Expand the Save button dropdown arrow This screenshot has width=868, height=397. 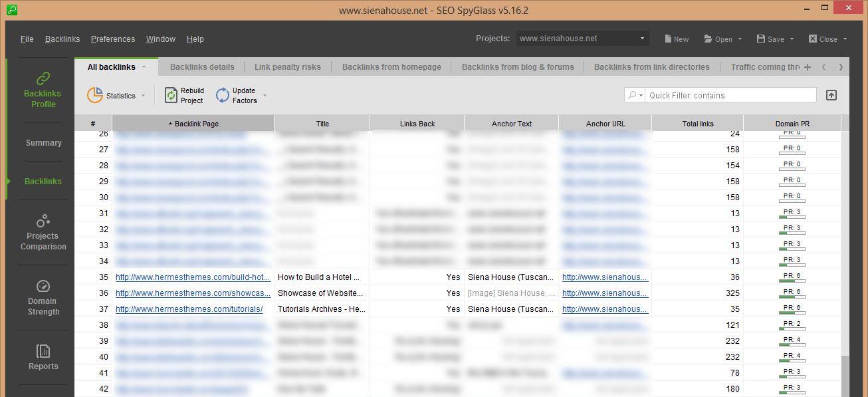pos(792,39)
